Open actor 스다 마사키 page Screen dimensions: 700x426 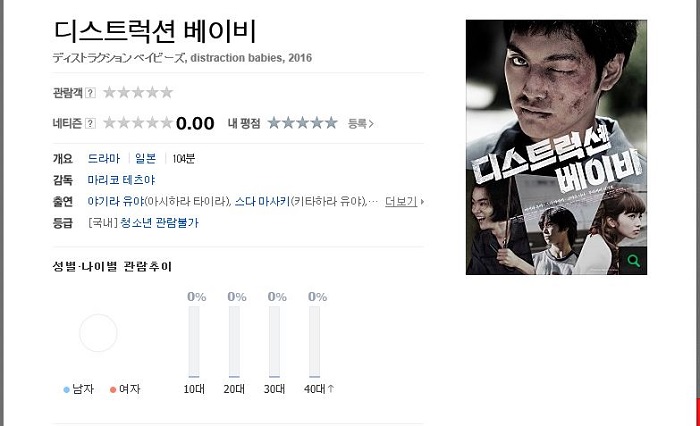tap(262, 201)
